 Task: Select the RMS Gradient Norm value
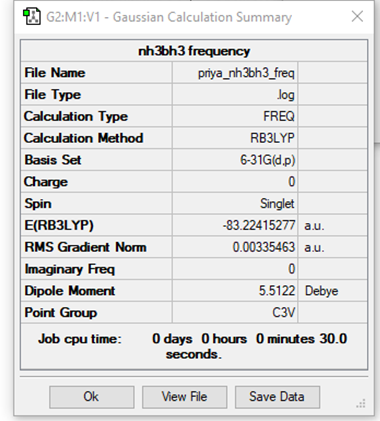[x=235, y=247]
